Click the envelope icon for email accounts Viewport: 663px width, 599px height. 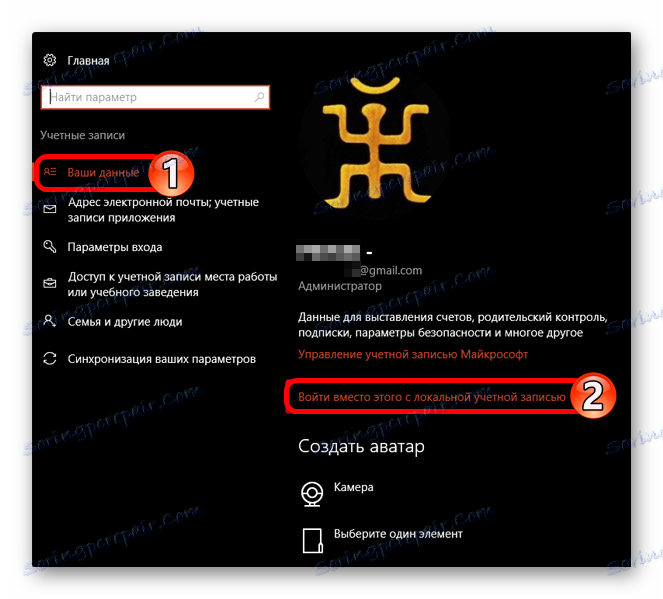[x=50, y=209]
